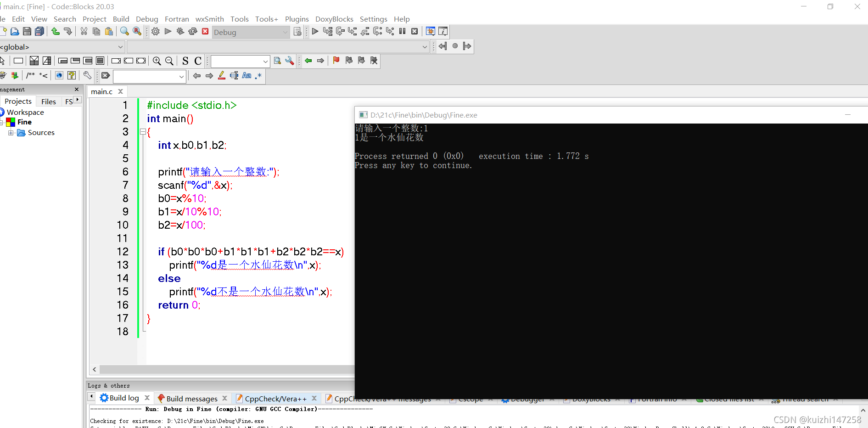Paste clipboard contents via the toolbar

tap(109, 31)
